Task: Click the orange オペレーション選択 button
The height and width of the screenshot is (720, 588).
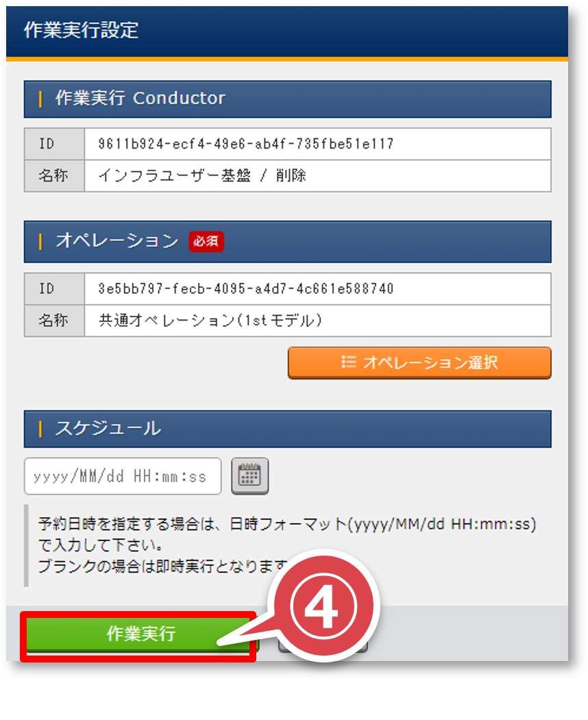Action: click(x=419, y=363)
